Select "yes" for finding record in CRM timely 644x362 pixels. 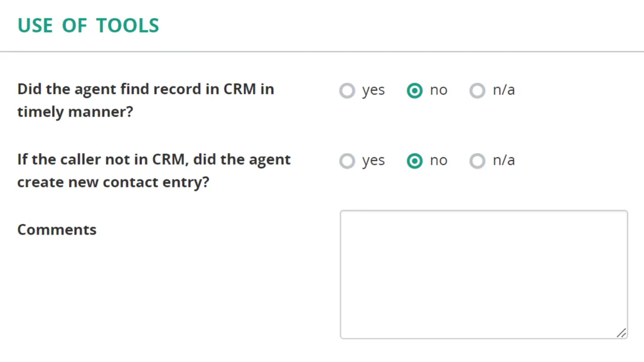[x=347, y=90]
